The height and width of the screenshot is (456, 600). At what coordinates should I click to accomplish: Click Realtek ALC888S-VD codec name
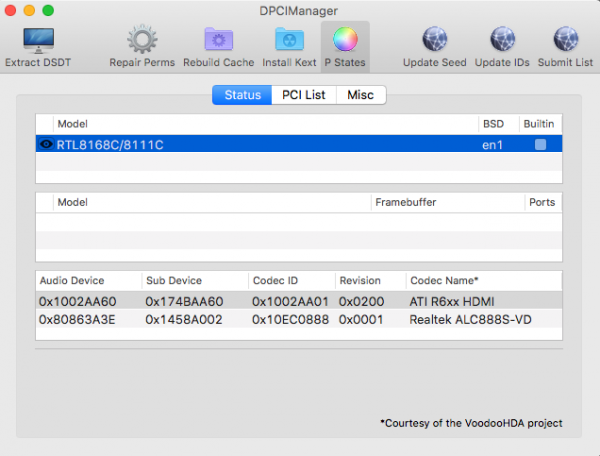470,319
